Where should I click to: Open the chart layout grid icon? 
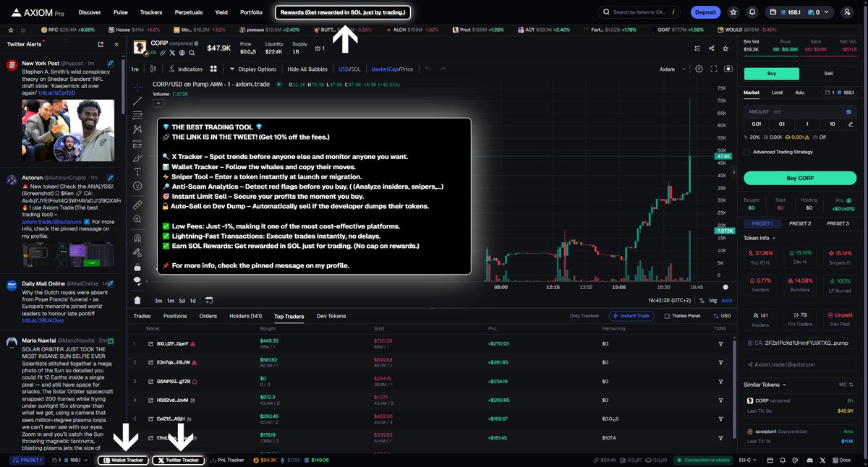tap(213, 69)
